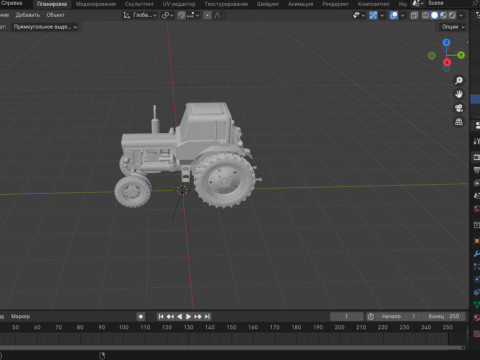Open the overlays options dropdown arrow
This screenshot has height=360, width=480.
[x=402, y=15]
